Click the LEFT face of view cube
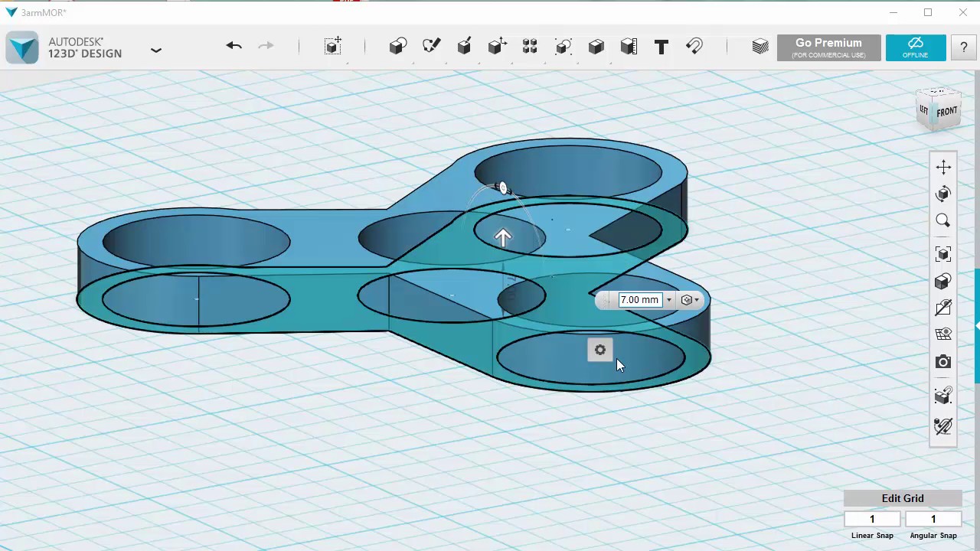Viewport: 980px width, 551px height. [924, 110]
